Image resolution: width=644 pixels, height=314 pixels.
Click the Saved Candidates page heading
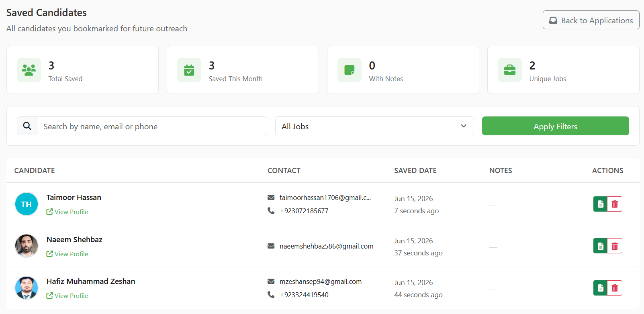click(47, 12)
